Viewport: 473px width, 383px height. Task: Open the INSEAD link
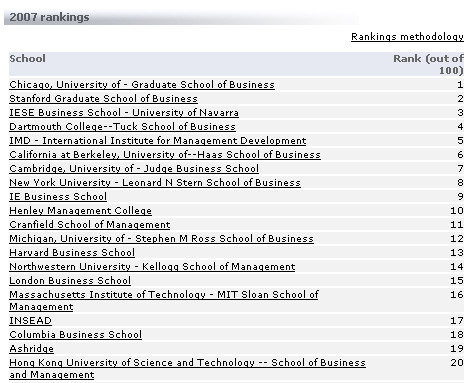(x=30, y=321)
